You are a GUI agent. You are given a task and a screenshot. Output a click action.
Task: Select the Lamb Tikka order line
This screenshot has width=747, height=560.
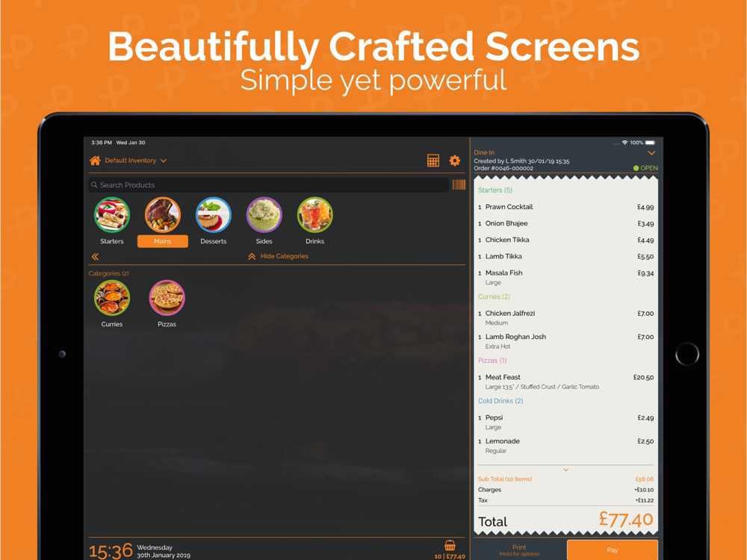coord(566,256)
